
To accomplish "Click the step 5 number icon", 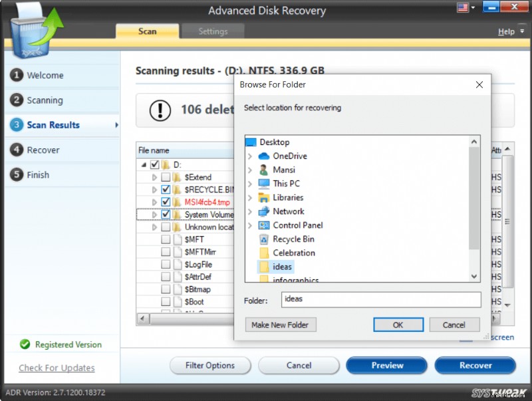I will 16,174.
